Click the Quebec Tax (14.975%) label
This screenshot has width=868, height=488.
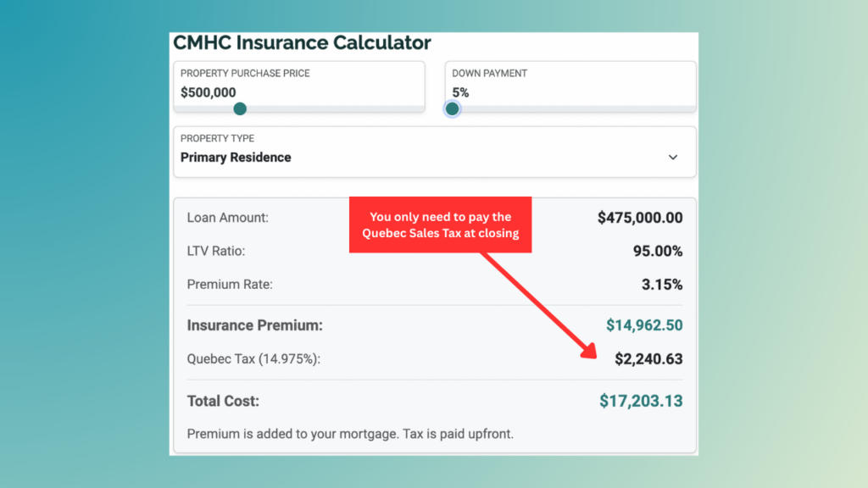pos(253,359)
